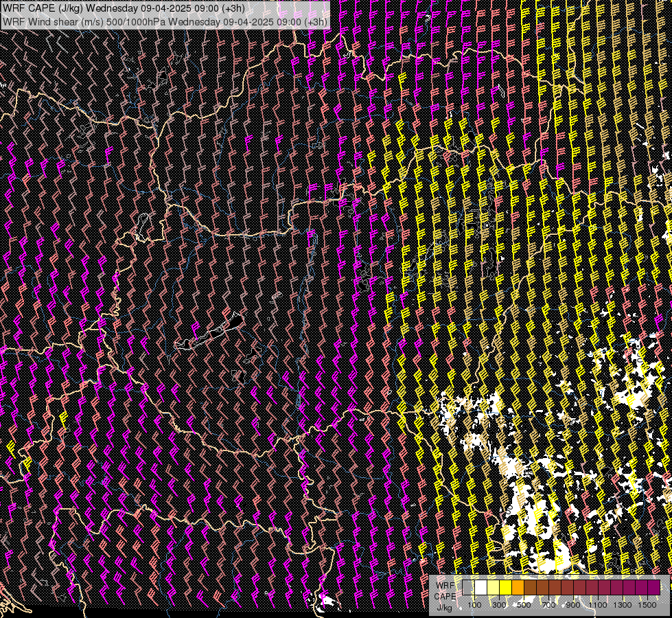Click the 900 legend label
The width and height of the screenshot is (672, 618).
click(573, 605)
